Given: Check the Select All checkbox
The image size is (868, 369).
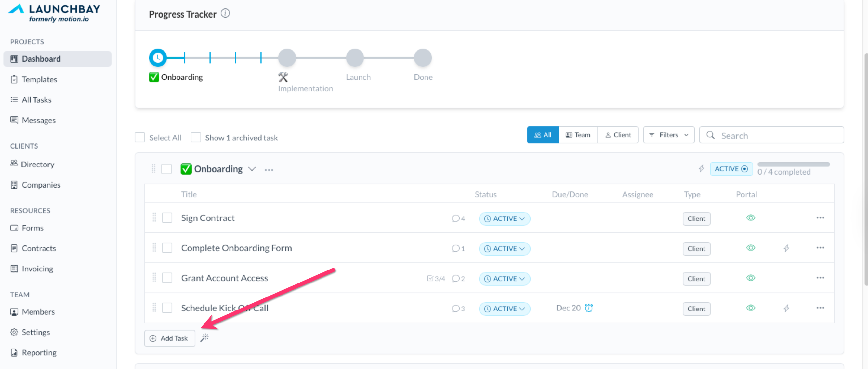Looking at the screenshot, I should pos(140,137).
